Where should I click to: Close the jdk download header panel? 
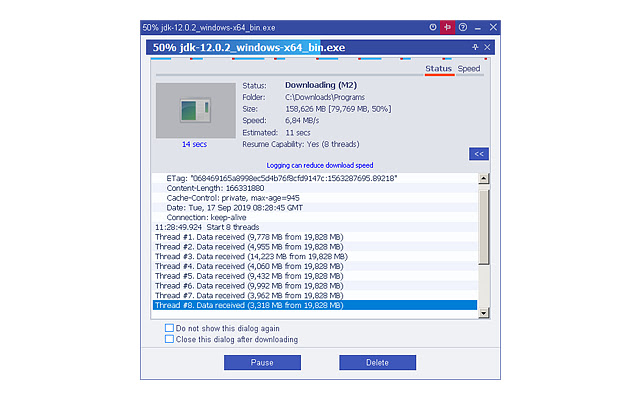tap(487, 47)
